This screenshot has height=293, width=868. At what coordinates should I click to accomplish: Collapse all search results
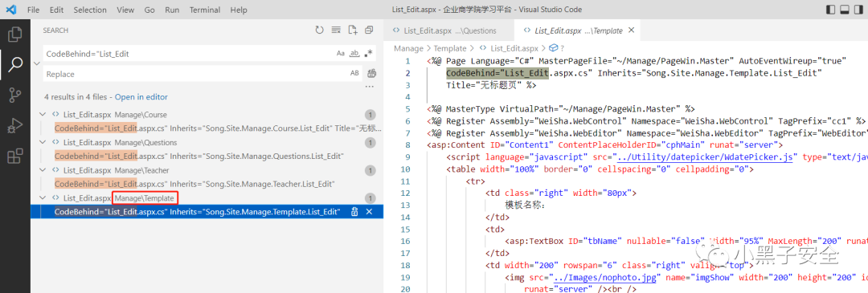[x=369, y=30]
